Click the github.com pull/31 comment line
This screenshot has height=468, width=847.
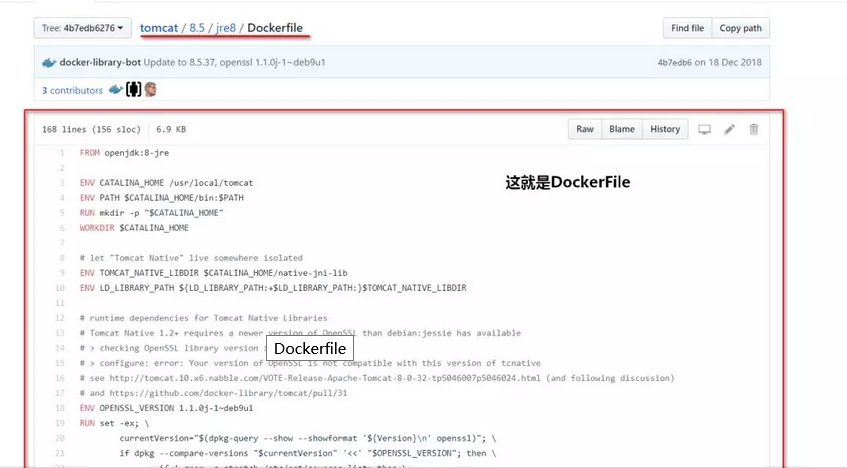[x=213, y=393]
